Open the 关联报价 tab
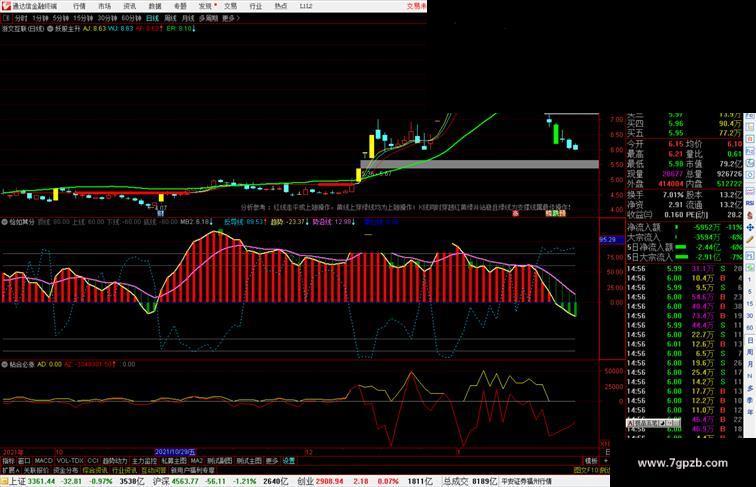This screenshot has width=756, height=487. click(x=36, y=471)
